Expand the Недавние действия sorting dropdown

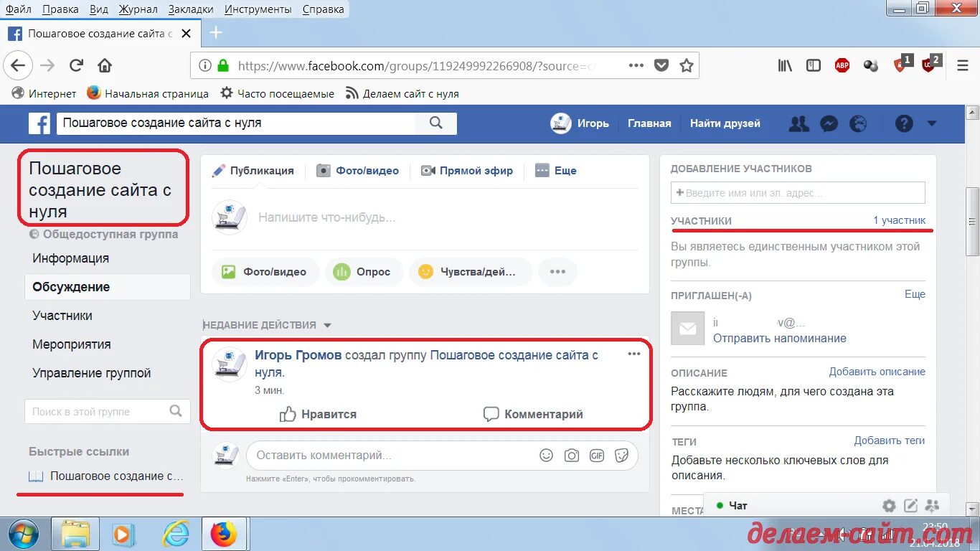coord(327,325)
